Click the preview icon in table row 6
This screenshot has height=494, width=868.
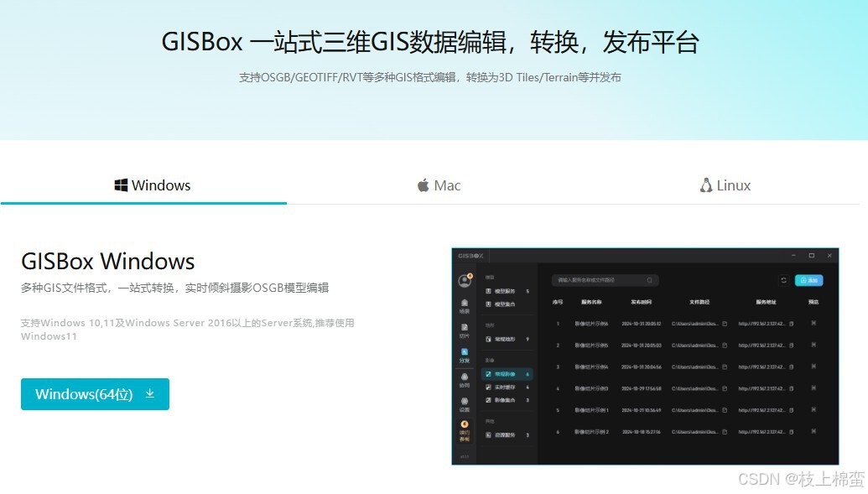point(813,431)
